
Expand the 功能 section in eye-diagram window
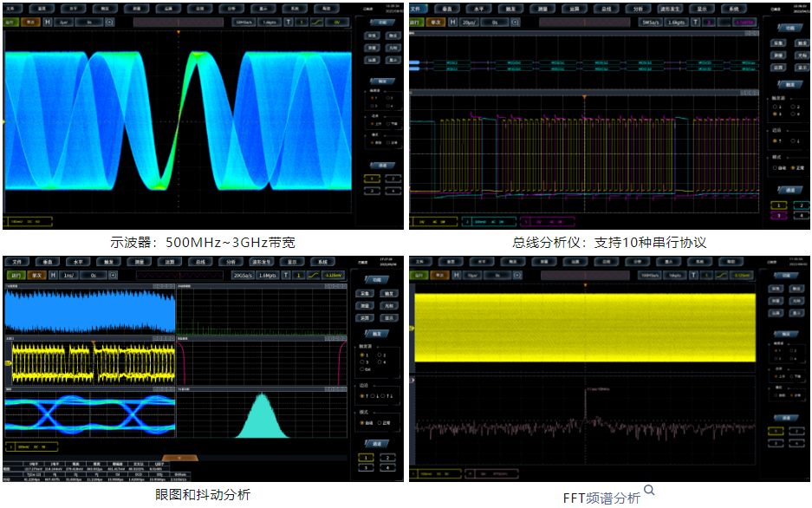377,280
